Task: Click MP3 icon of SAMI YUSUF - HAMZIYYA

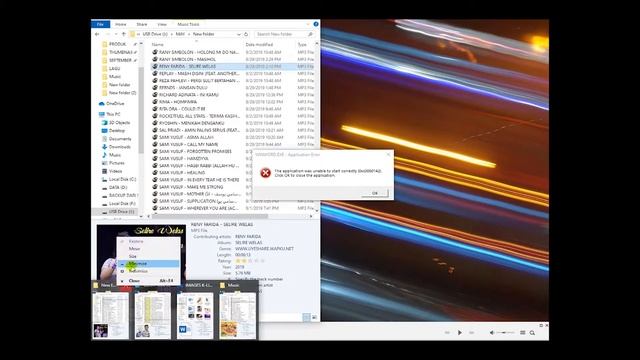Action: [x=155, y=158]
